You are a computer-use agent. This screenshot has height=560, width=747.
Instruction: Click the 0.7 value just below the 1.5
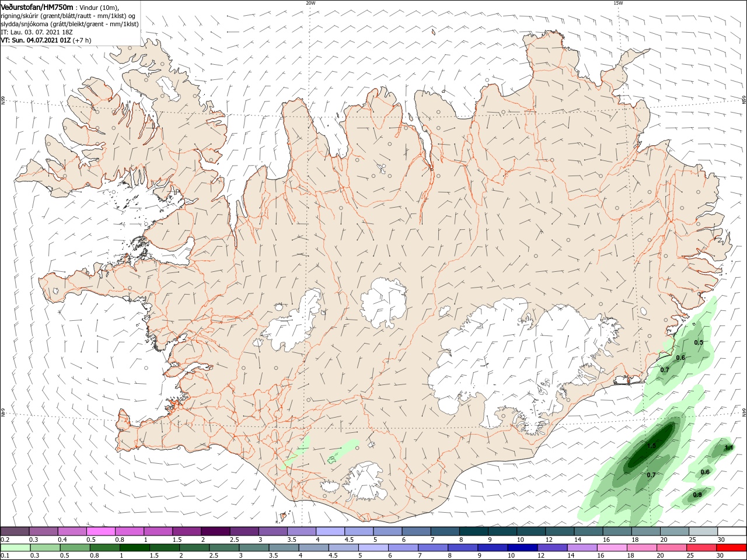651,475
